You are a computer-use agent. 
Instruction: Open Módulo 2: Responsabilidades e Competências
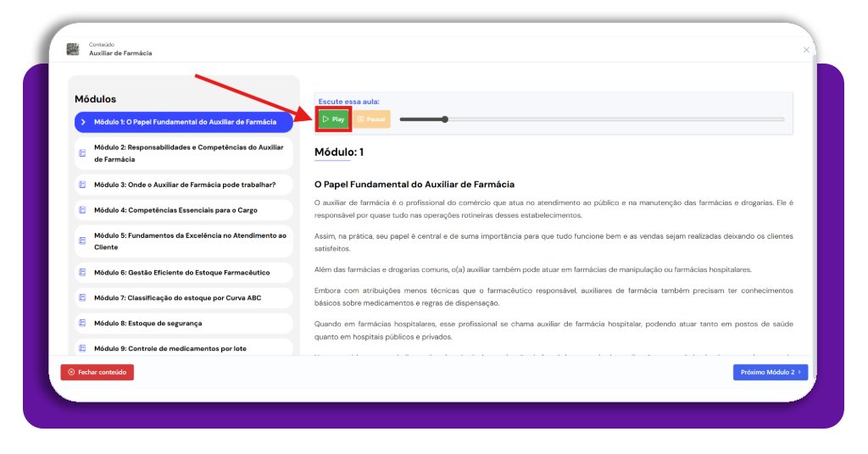click(x=184, y=153)
